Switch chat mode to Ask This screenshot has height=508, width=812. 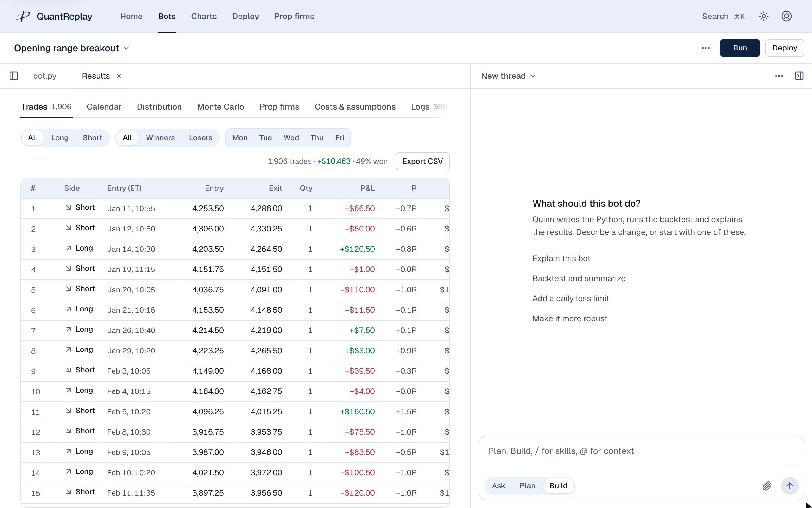click(x=499, y=486)
